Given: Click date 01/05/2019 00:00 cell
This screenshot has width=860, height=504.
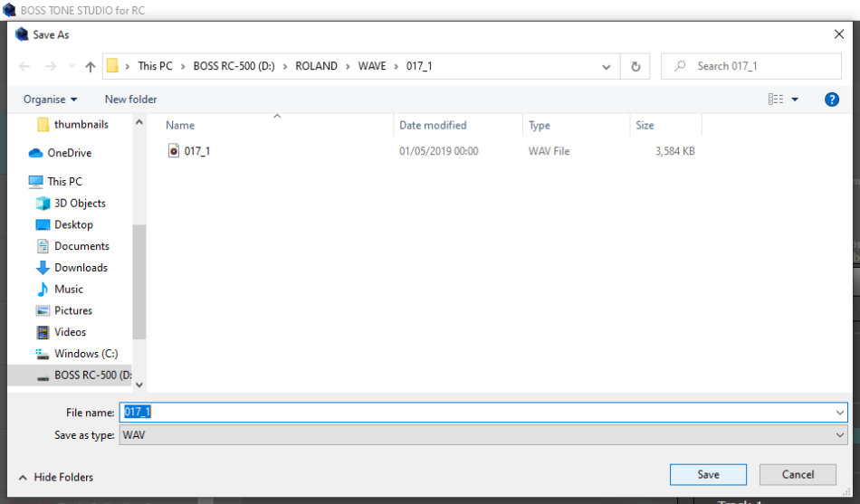Looking at the screenshot, I should (x=438, y=151).
